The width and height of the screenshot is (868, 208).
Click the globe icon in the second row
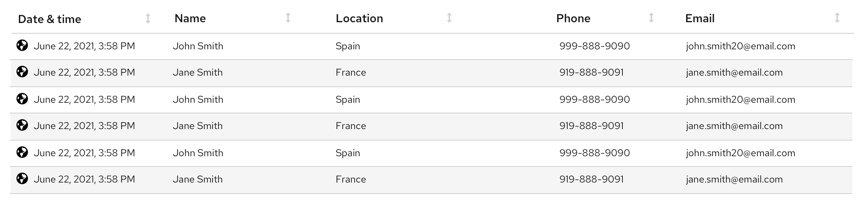[x=22, y=72]
